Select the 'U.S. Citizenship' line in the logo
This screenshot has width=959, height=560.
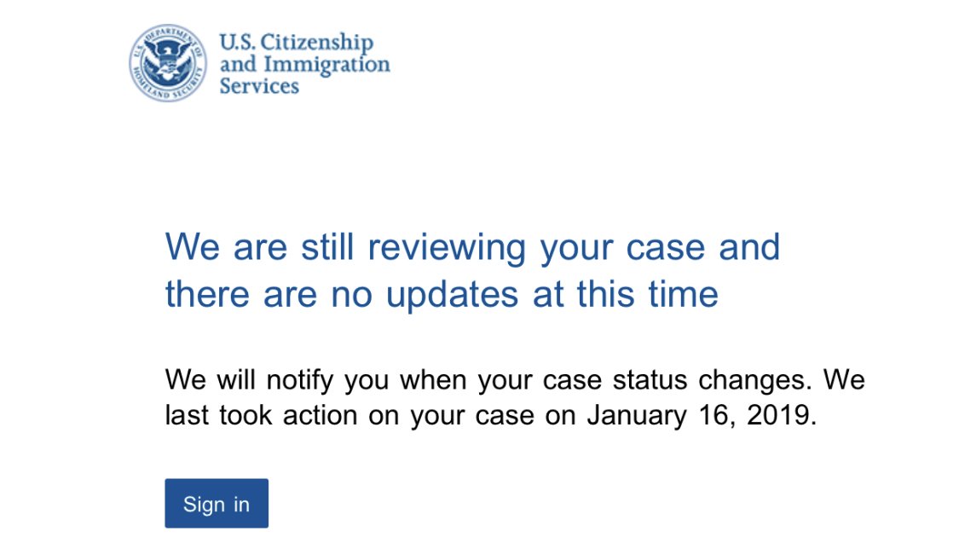click(x=296, y=42)
